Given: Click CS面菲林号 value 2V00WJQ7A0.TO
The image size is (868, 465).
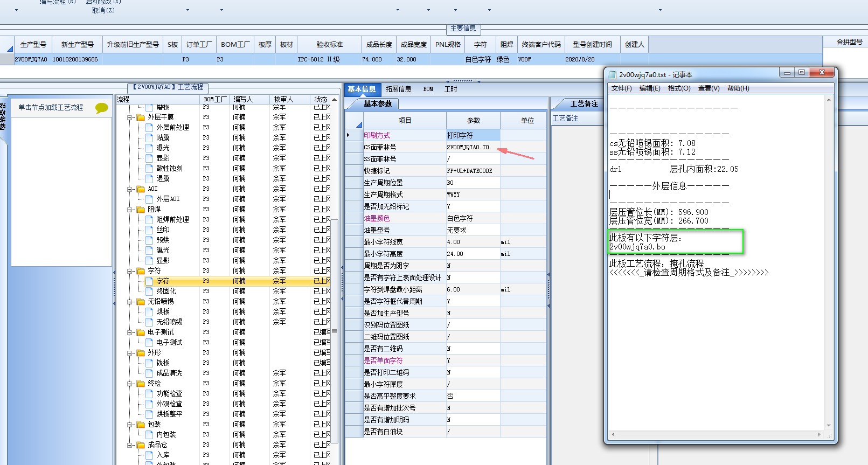Looking at the screenshot, I should [473, 147].
